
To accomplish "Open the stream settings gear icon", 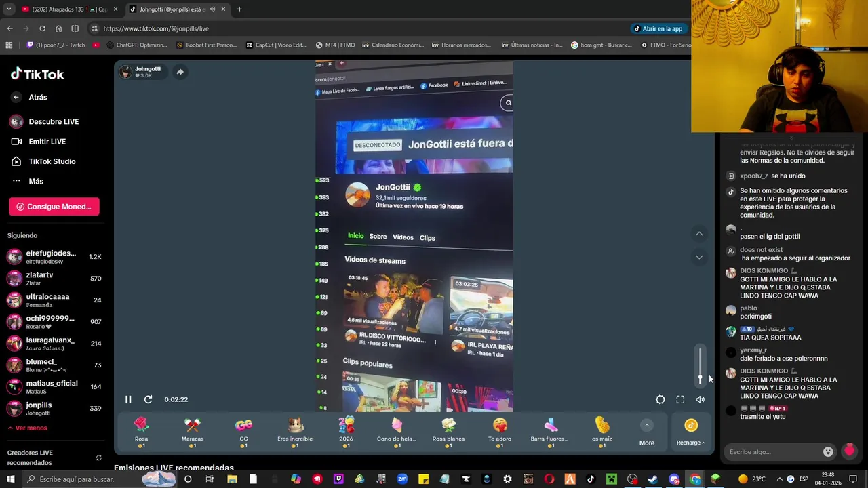I will click(x=660, y=400).
